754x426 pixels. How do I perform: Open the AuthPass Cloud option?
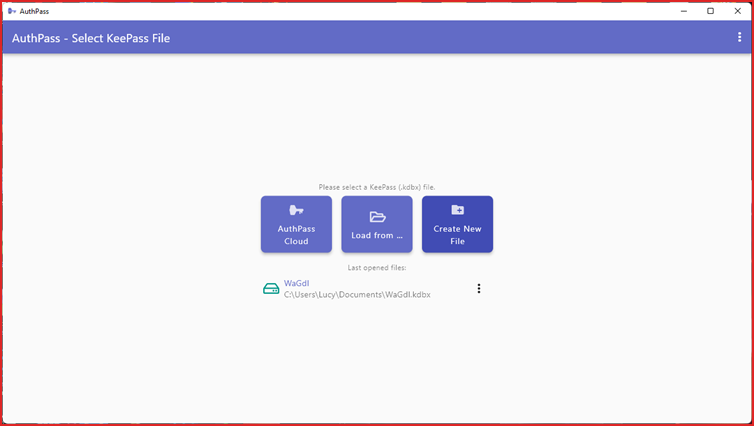(296, 224)
